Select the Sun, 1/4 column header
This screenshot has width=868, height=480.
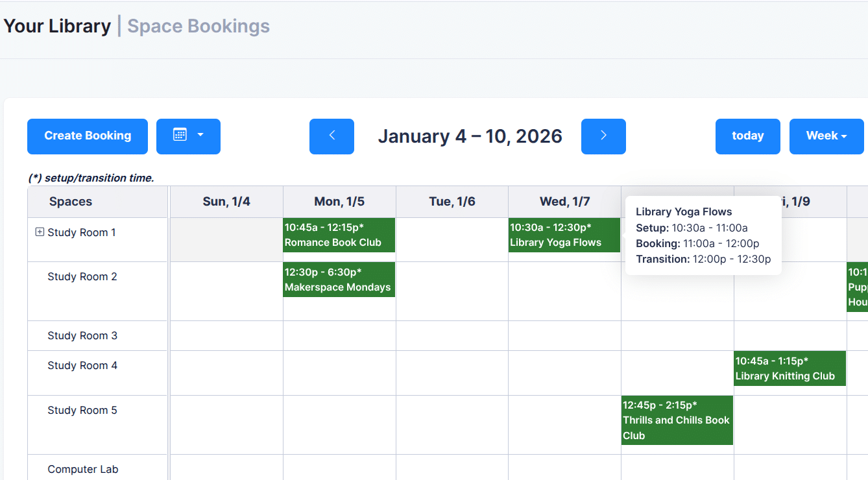tap(226, 202)
